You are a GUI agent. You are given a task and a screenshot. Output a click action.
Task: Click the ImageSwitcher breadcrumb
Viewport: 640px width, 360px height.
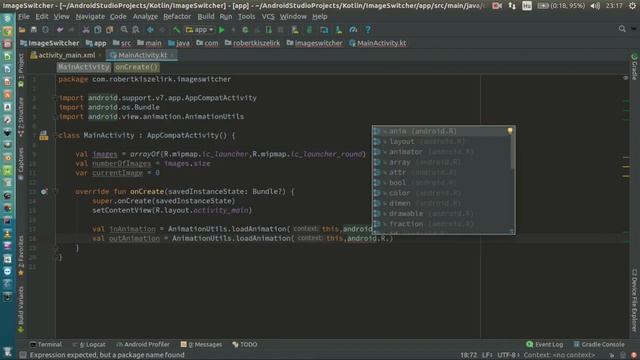[50, 43]
